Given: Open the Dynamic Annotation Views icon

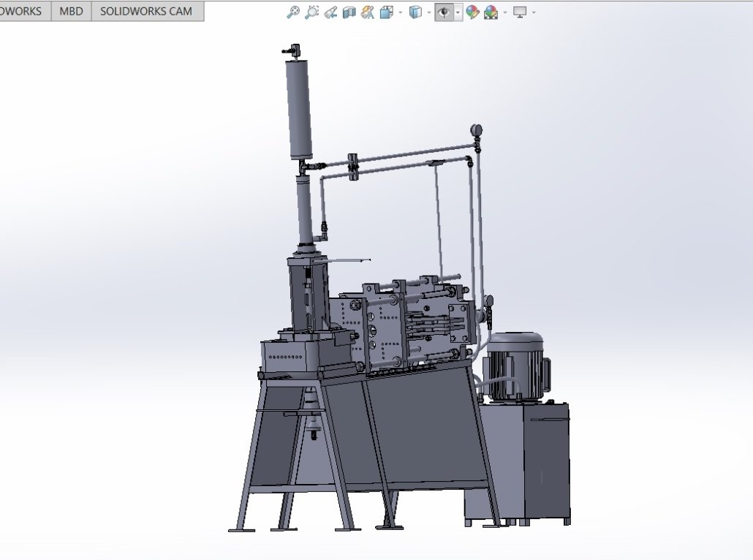Looking at the screenshot, I should coord(368,12).
